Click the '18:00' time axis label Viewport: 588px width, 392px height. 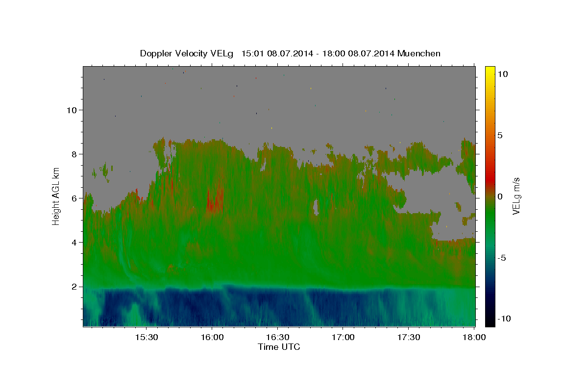(x=474, y=337)
